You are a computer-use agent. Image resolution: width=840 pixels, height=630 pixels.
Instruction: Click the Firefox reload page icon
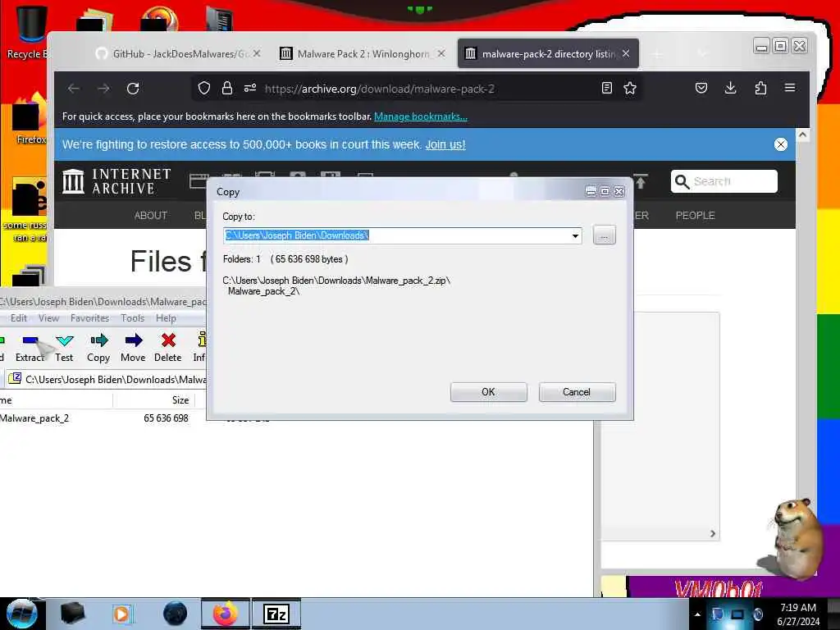click(133, 89)
